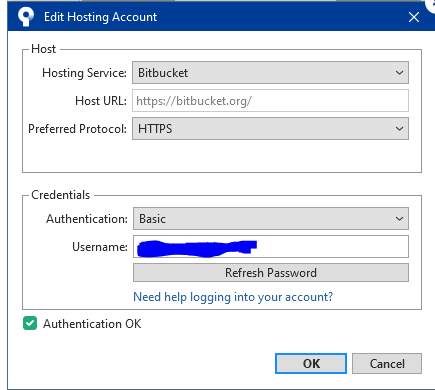Click the green Authentication OK checkmark icon
Image resolution: width=435 pixels, height=390 pixels.
tap(30, 323)
